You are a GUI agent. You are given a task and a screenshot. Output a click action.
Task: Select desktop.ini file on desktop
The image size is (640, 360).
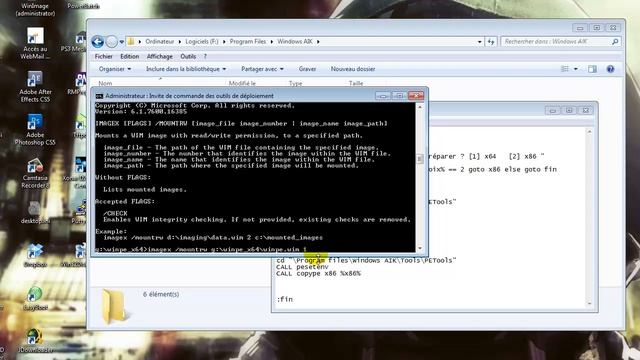[x=35, y=212]
